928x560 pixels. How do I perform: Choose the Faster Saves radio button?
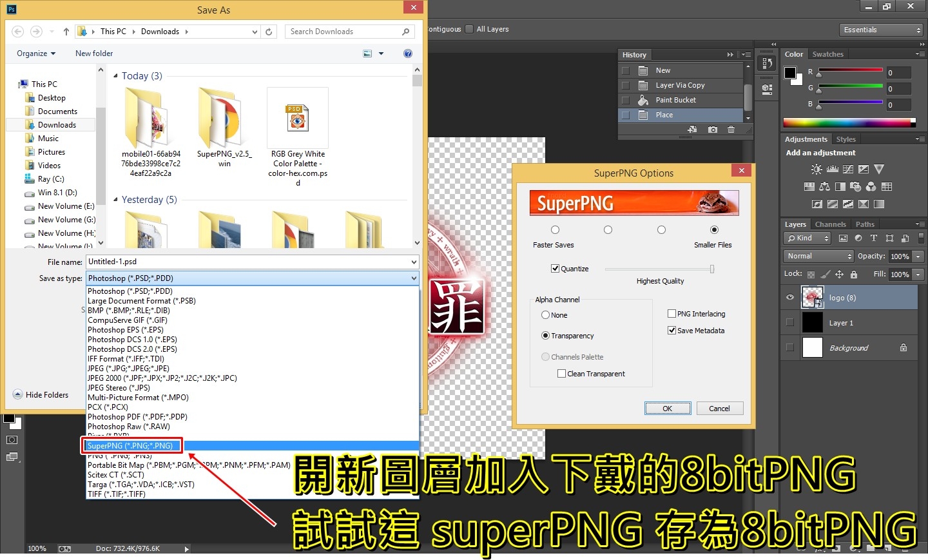[x=555, y=230]
